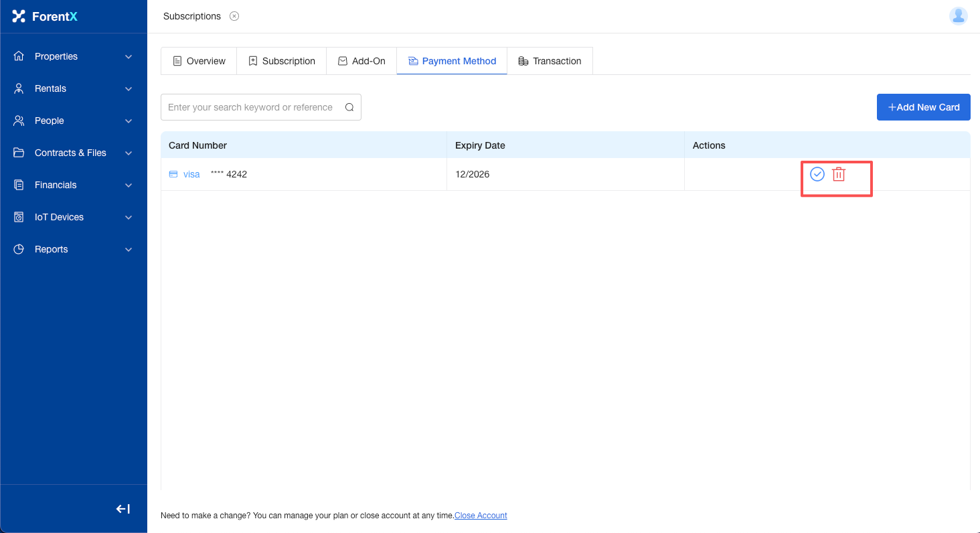The height and width of the screenshot is (533, 980).
Task: Switch to the Overview tab
Action: 199,61
